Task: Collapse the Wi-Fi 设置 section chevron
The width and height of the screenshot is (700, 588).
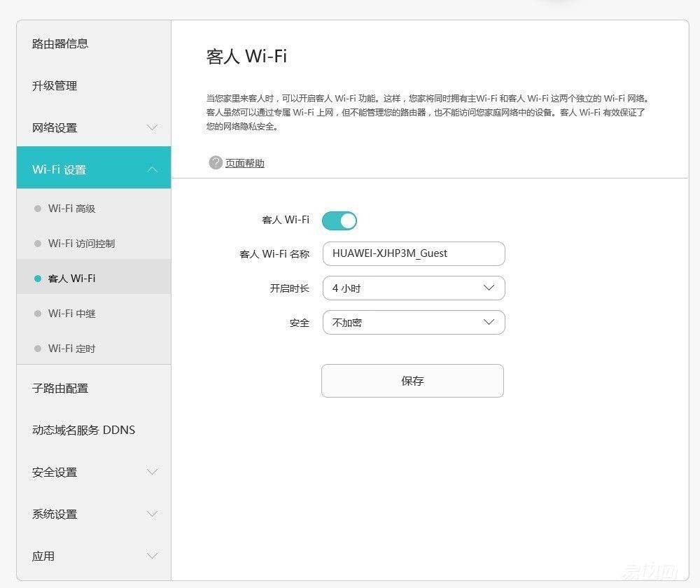Action: coord(152,169)
